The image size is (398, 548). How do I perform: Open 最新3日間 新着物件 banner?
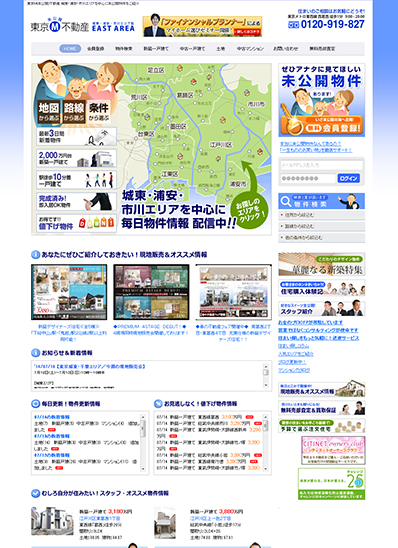[76, 137]
